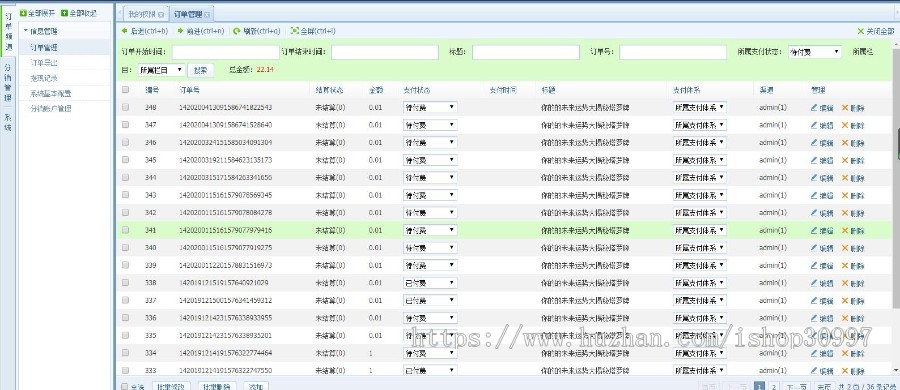
Task: Open the 所属栏目 filter dropdown
Action: point(161,70)
